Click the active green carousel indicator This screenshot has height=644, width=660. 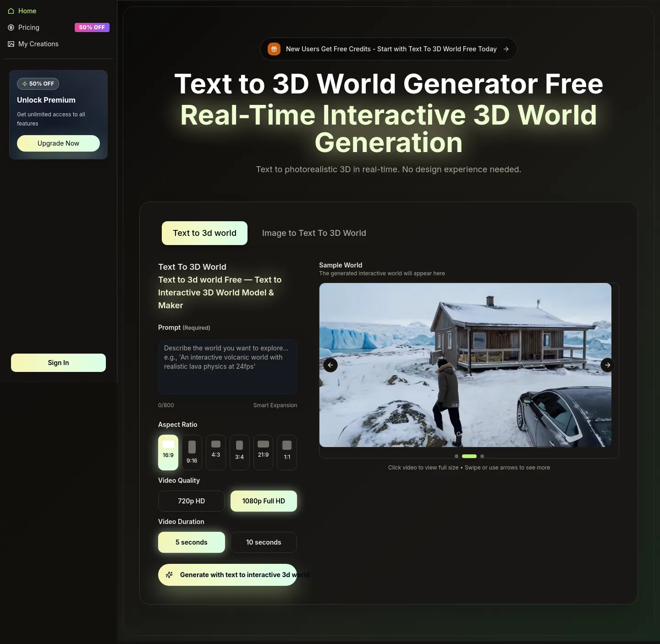(x=469, y=456)
